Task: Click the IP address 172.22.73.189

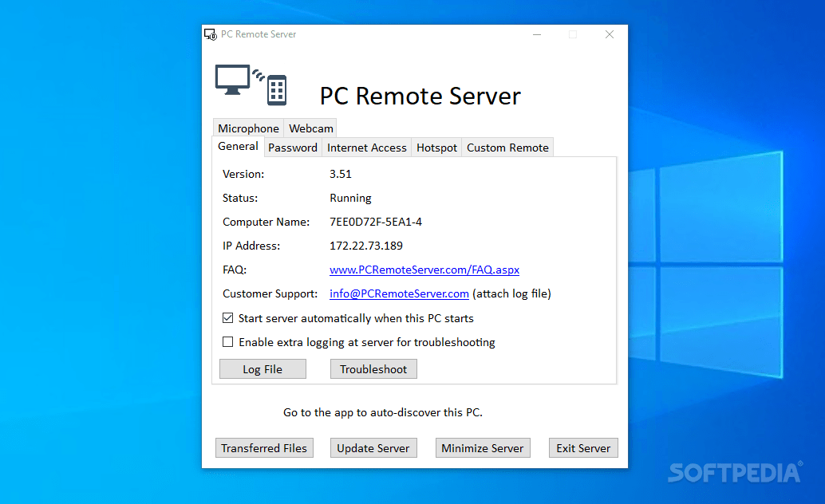Action: (366, 246)
